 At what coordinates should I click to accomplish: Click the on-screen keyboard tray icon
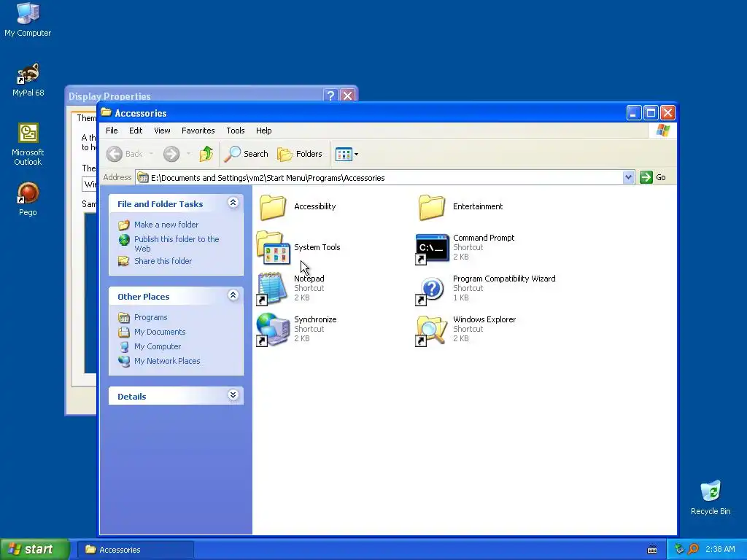(x=652, y=550)
